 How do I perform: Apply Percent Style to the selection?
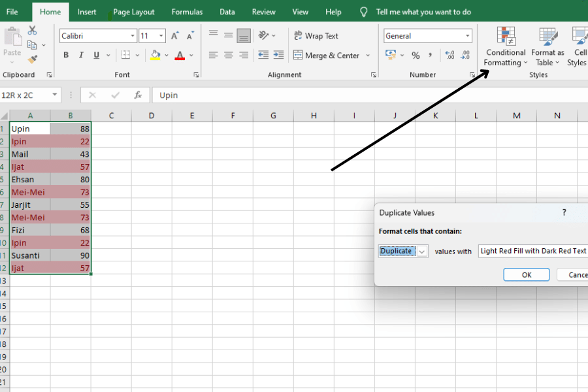416,56
